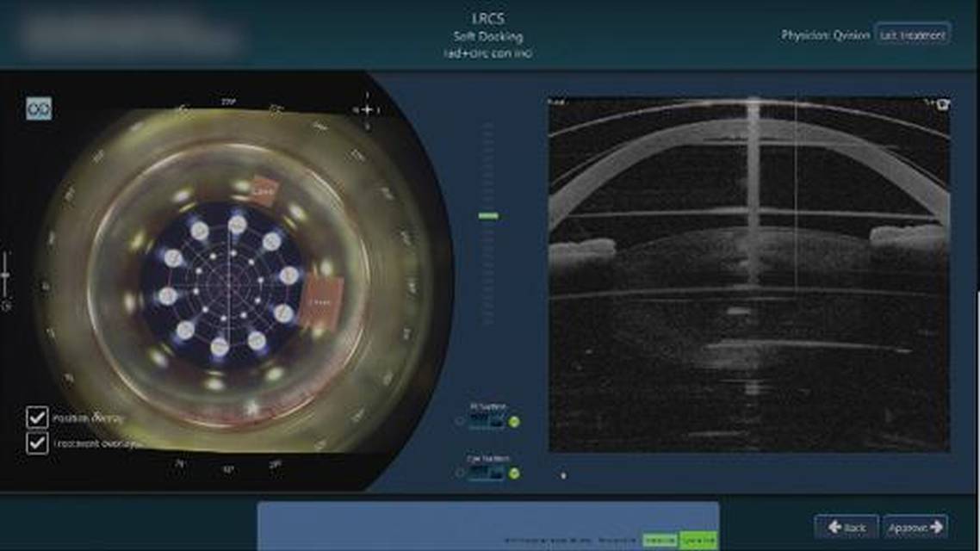Approve the docking and continue
This screenshot has width=980, height=551.
point(915,527)
